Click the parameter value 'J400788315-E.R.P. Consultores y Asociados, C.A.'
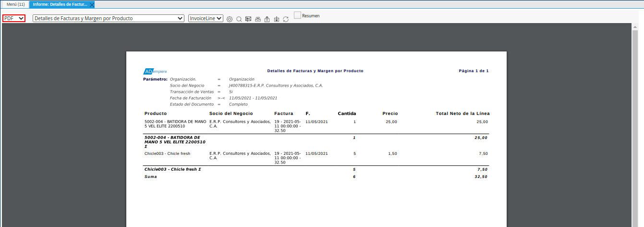The height and width of the screenshot is (227, 644). pos(276,85)
